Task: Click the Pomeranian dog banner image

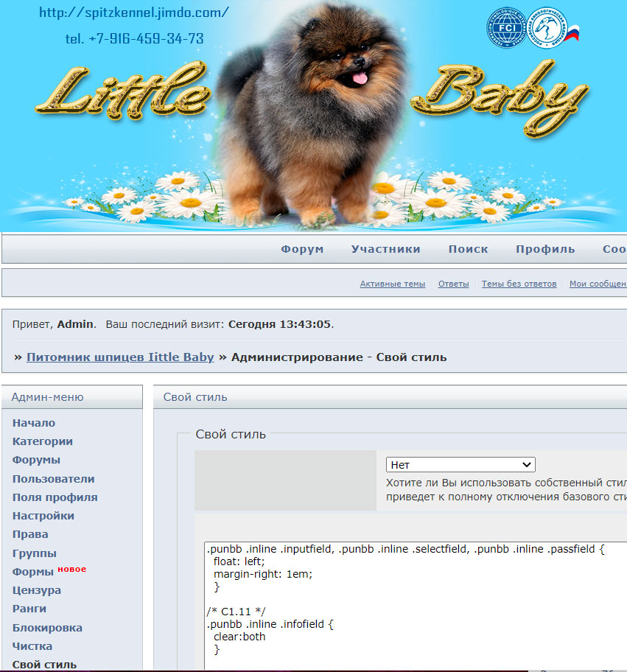Action: coord(313,116)
